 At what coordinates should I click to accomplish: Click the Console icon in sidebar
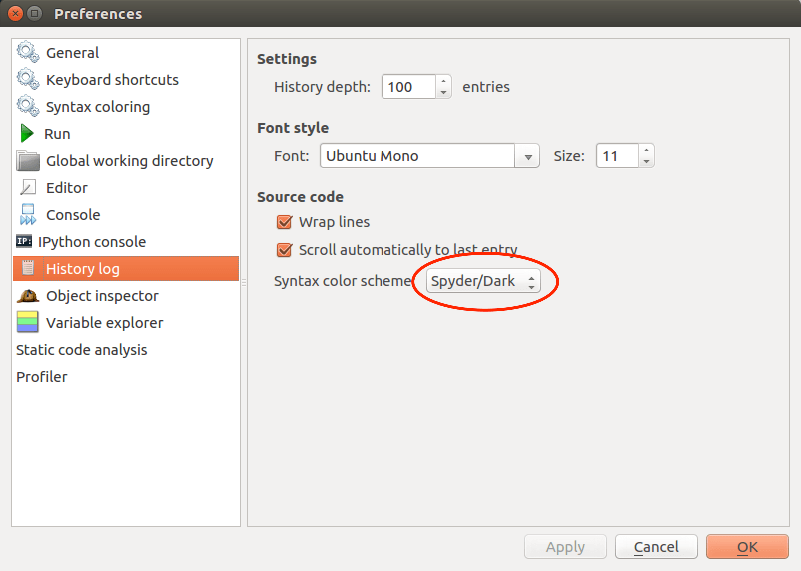(x=28, y=215)
